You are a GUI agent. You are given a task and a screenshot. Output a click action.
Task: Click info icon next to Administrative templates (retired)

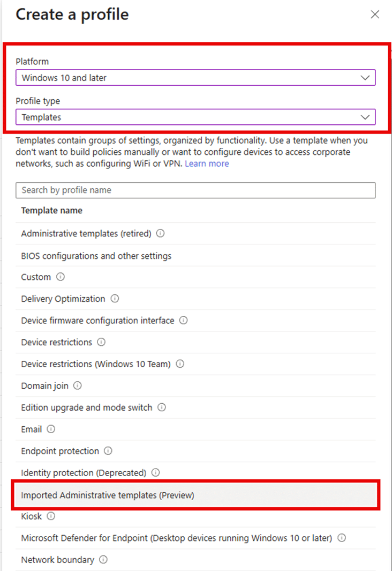160,234
